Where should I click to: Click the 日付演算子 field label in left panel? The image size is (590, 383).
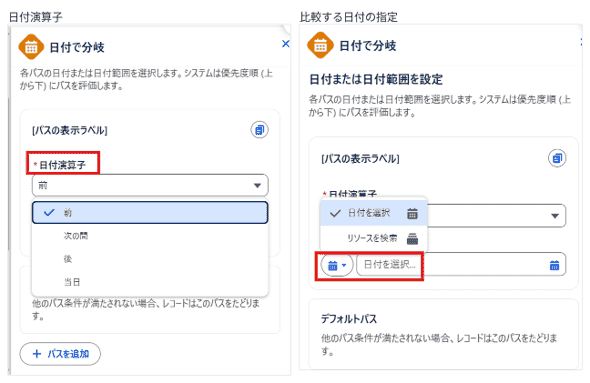(x=62, y=165)
